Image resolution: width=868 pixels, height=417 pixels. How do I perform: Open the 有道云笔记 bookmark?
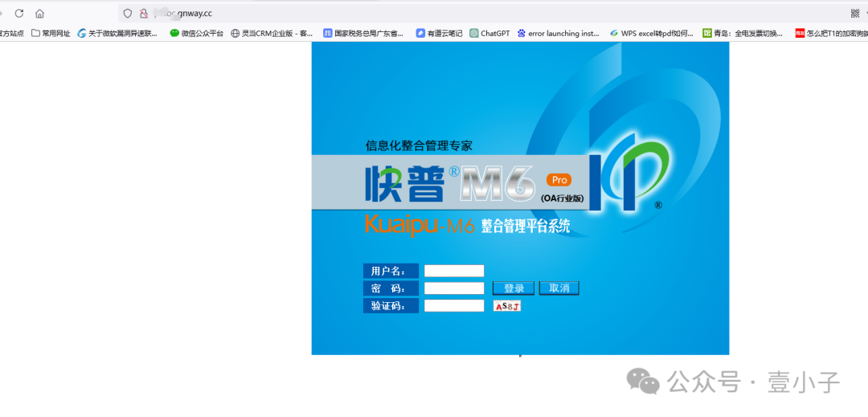[439, 33]
